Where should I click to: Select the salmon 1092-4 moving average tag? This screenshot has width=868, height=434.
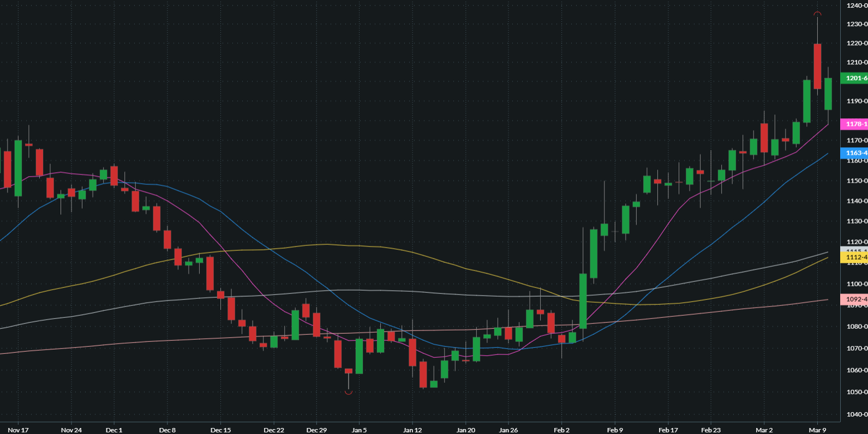click(x=854, y=299)
